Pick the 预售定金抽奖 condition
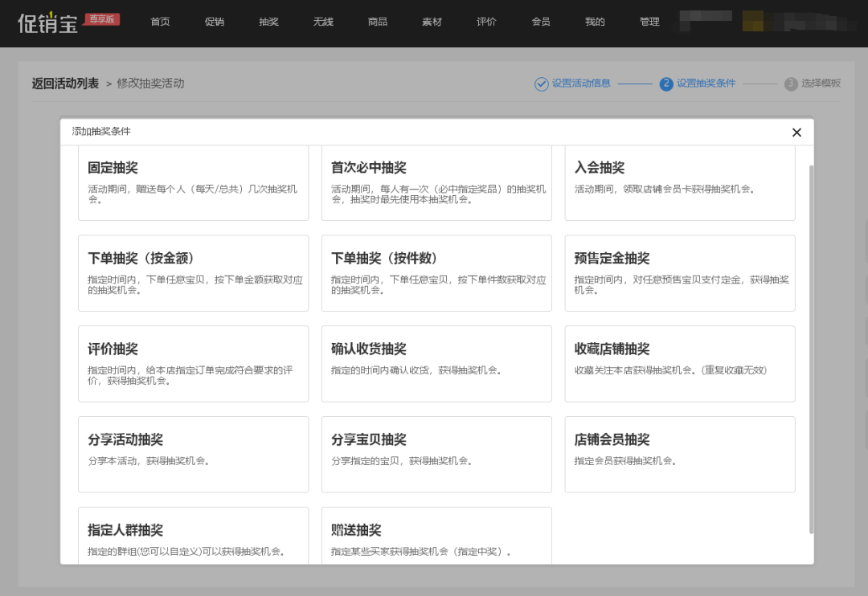 [x=680, y=273]
